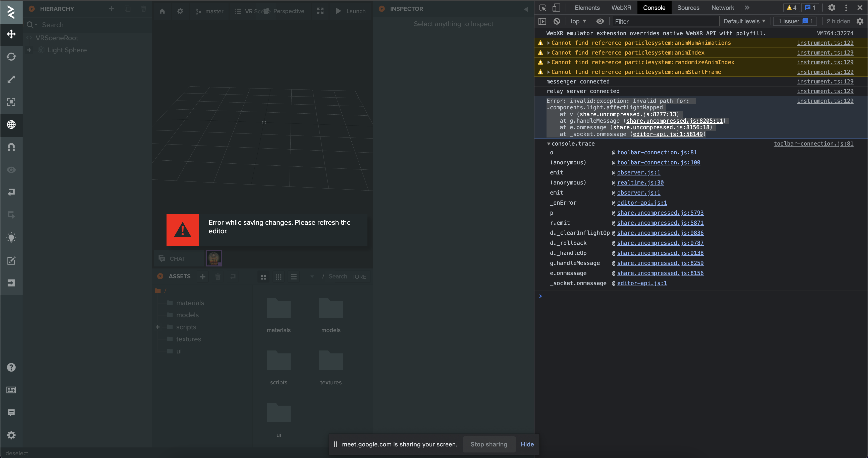Open the toolbar-connection.js:81 link
Viewport: 868px width, 458px height.
coord(656,152)
